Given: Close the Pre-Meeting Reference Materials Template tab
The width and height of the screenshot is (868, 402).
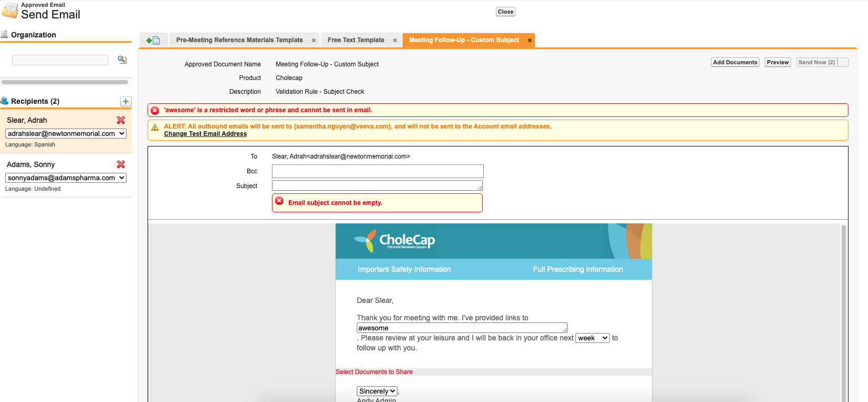Looking at the screenshot, I should click(x=314, y=41).
